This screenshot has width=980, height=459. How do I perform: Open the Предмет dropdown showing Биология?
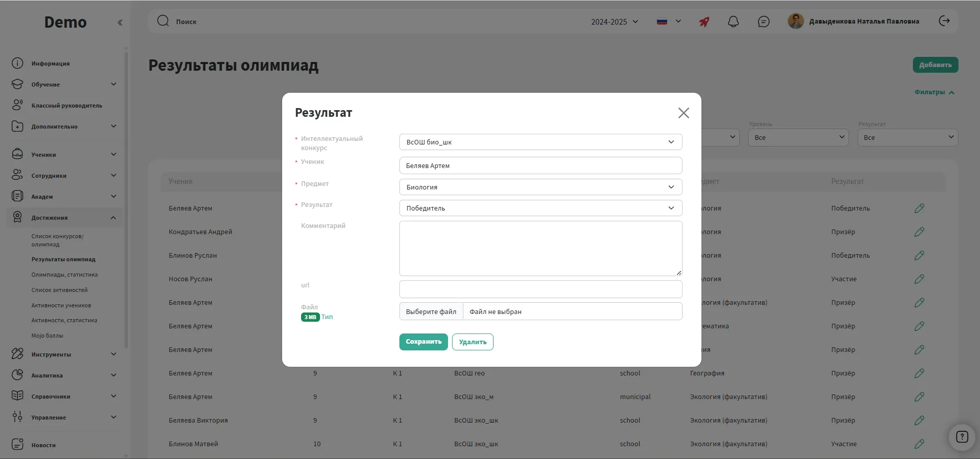[x=540, y=187]
